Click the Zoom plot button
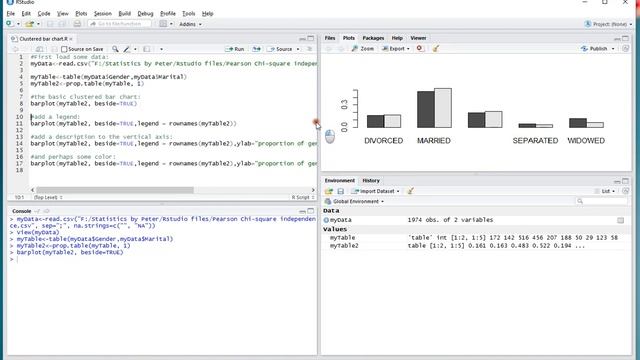Image resolution: width=640 pixels, height=360 pixels. [363, 49]
